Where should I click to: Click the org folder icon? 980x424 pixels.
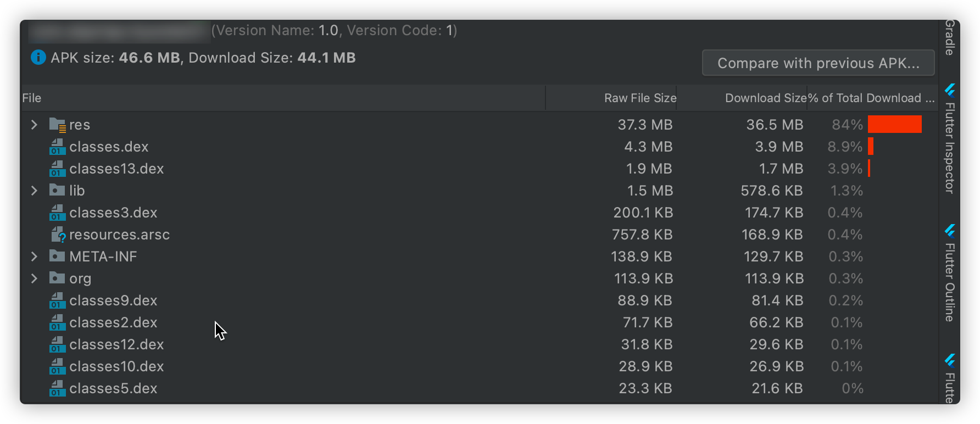click(x=57, y=278)
